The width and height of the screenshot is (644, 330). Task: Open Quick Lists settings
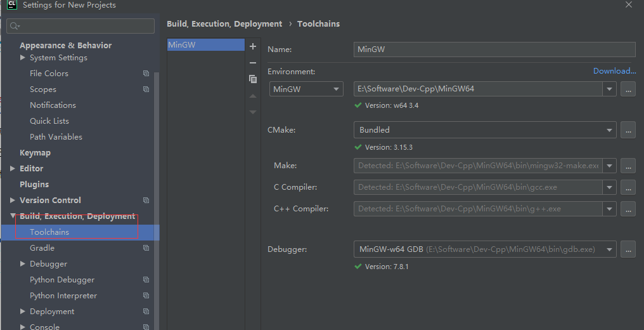(x=49, y=121)
